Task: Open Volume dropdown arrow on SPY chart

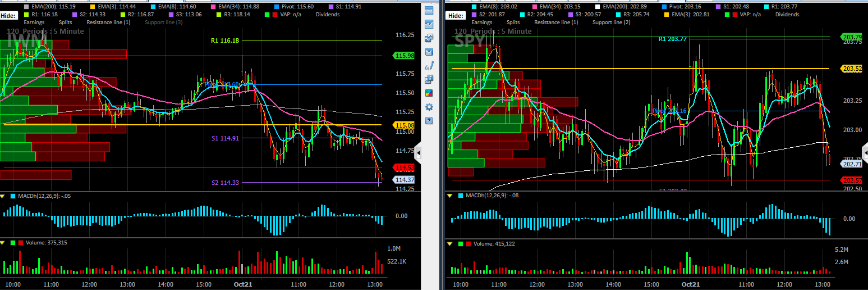Action: (x=449, y=244)
